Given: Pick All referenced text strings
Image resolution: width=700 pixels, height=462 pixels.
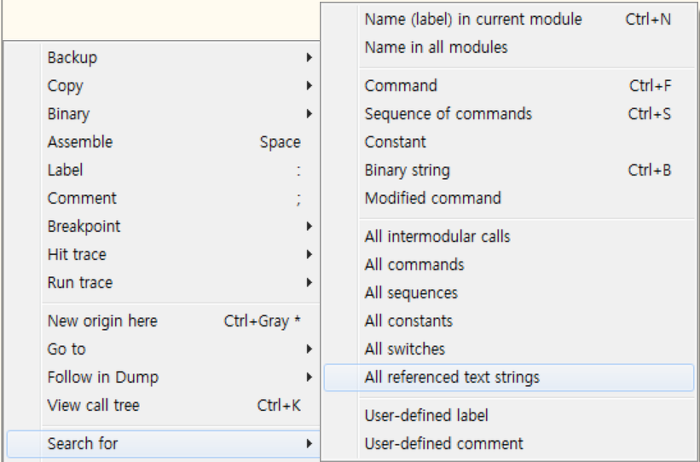Looking at the screenshot, I should pyautogui.click(x=509, y=377).
